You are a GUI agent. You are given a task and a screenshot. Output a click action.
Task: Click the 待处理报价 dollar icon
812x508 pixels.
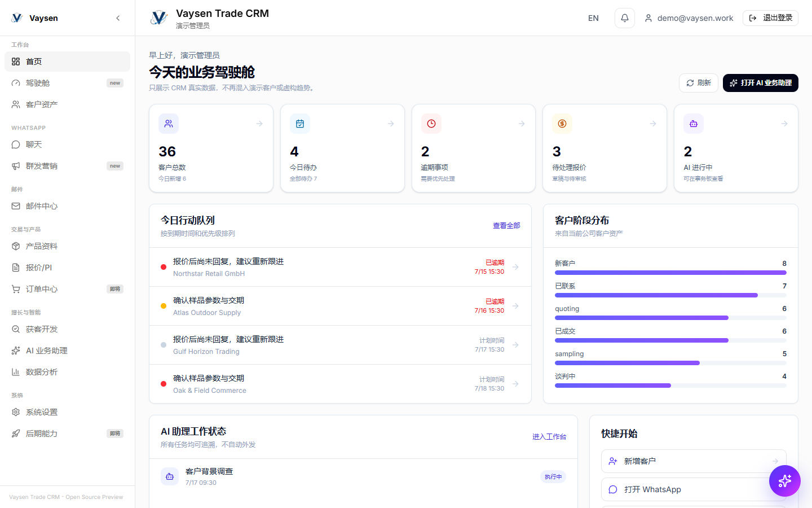click(562, 124)
